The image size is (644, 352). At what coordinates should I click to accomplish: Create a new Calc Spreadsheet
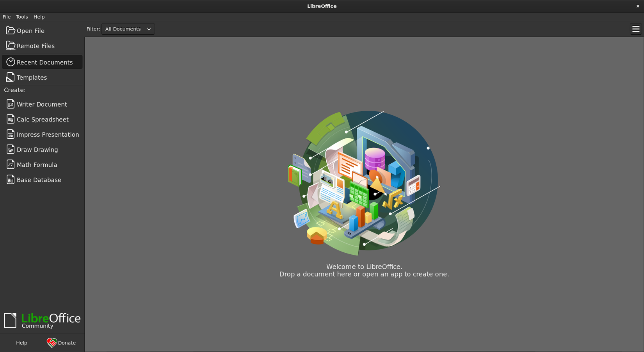tap(43, 119)
